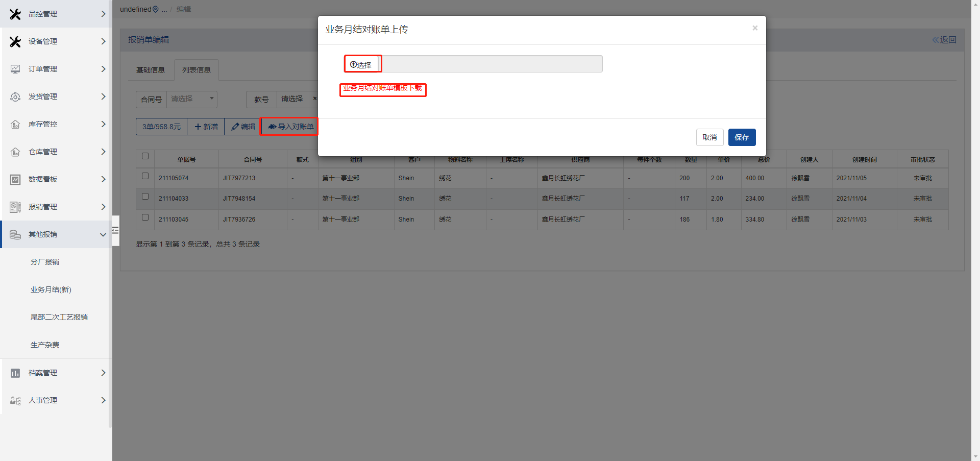Switch to the 基础信息 tab
This screenshot has width=980, height=461.
[150, 70]
